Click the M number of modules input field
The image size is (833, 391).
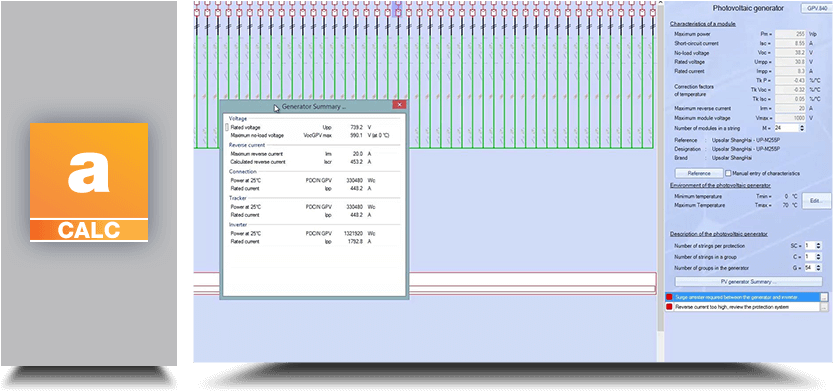[x=787, y=128]
